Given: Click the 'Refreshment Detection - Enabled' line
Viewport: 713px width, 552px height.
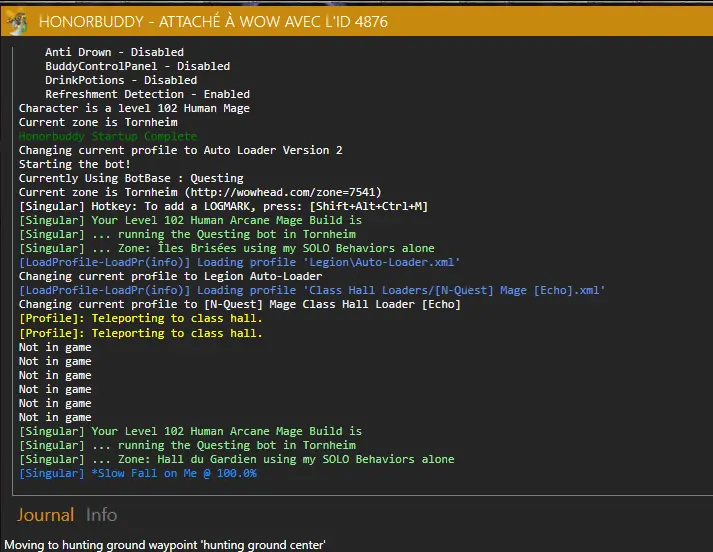Looking at the screenshot, I should 147,94.
